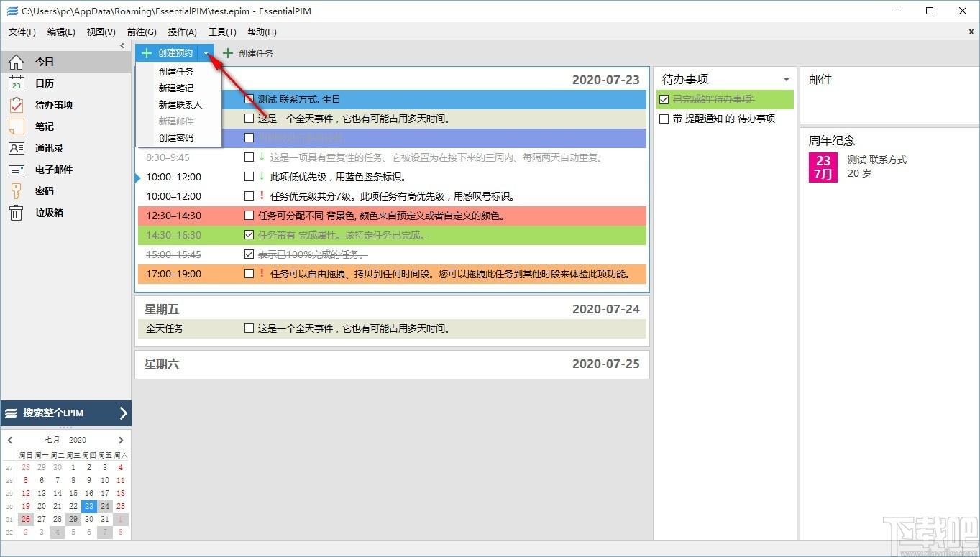The image size is (980, 557).
Task: Open the 操作(A) menu
Action: [182, 32]
